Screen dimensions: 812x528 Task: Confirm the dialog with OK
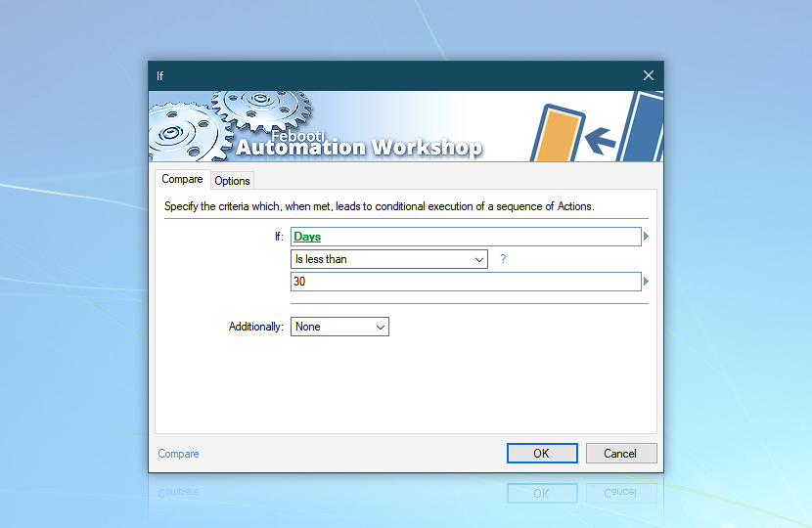click(542, 454)
